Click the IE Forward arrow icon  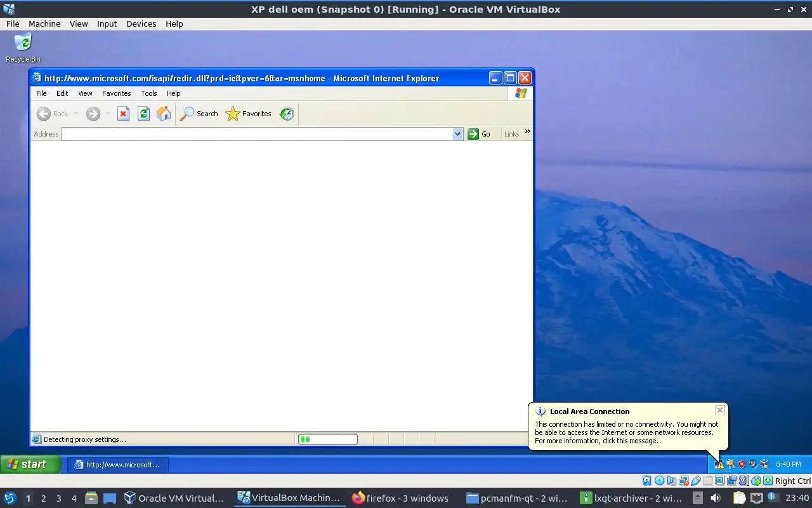93,114
